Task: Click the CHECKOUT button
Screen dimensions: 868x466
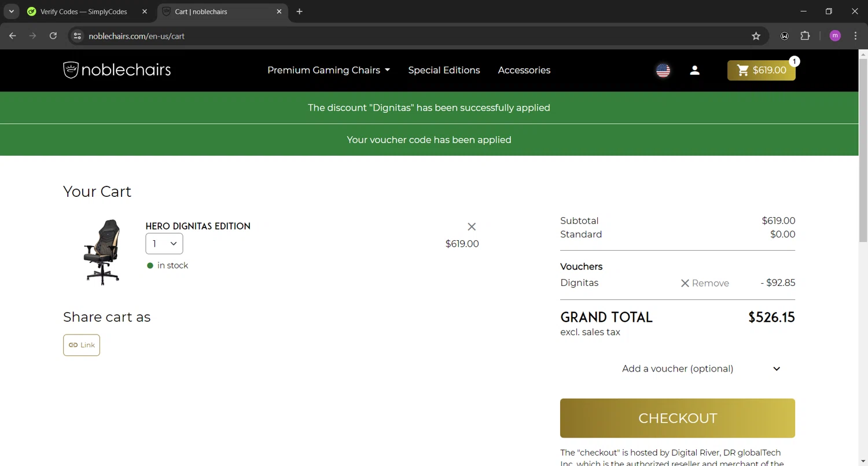Action: (x=678, y=418)
